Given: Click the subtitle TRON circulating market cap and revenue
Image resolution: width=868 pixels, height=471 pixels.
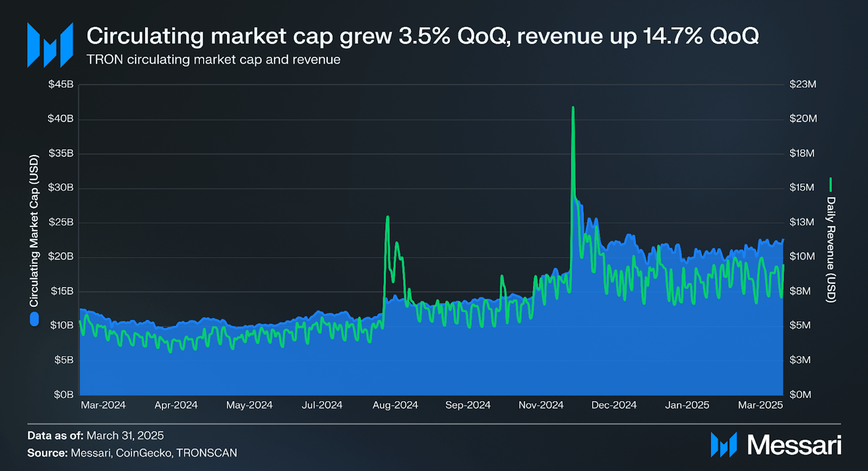Looking at the screenshot, I should pos(213,60).
